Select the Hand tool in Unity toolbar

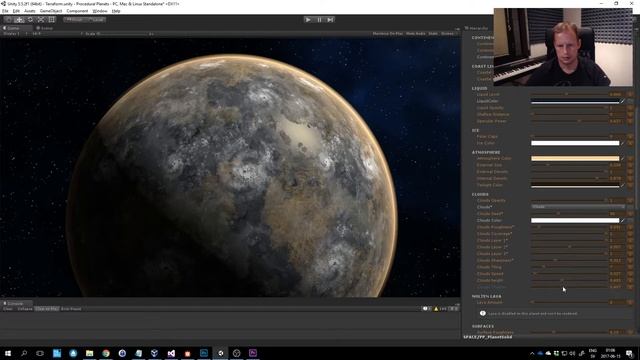click(9, 20)
